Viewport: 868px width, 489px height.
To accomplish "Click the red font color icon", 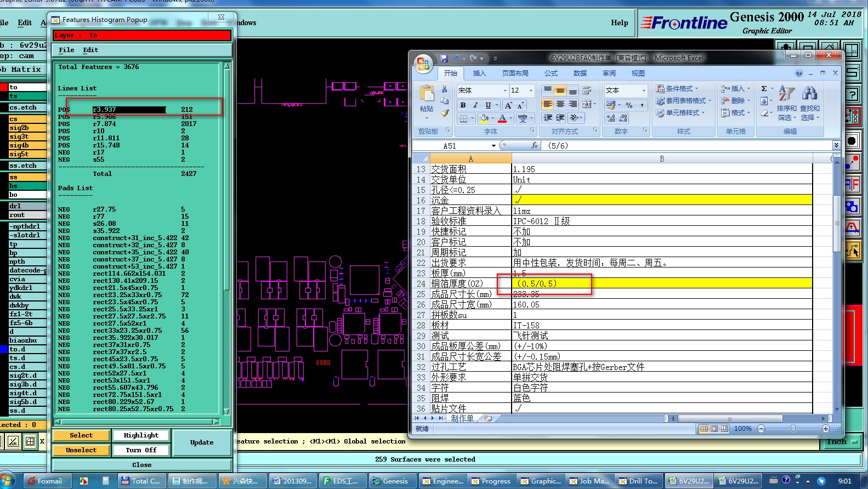I will 502,118.
